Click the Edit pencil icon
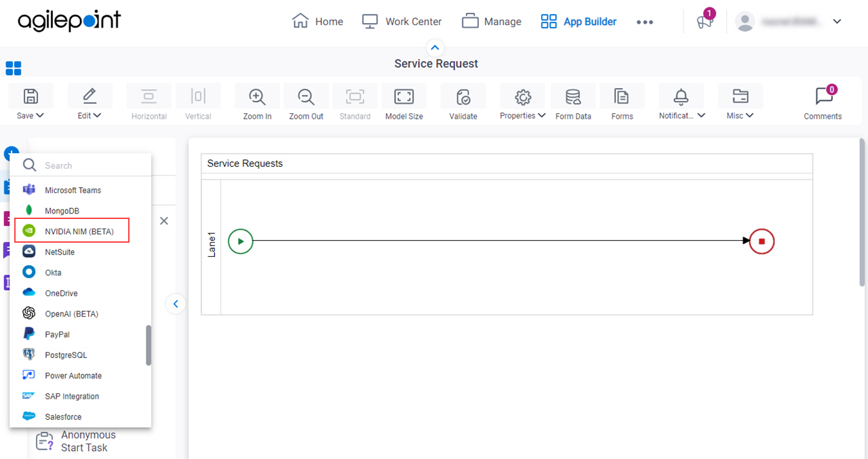868x459 pixels. tap(90, 96)
